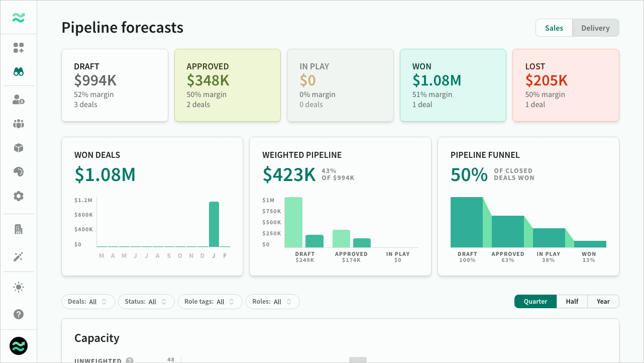Click the Won summary card
Screen dimensions: 644x363
pyautogui.click(x=453, y=85)
